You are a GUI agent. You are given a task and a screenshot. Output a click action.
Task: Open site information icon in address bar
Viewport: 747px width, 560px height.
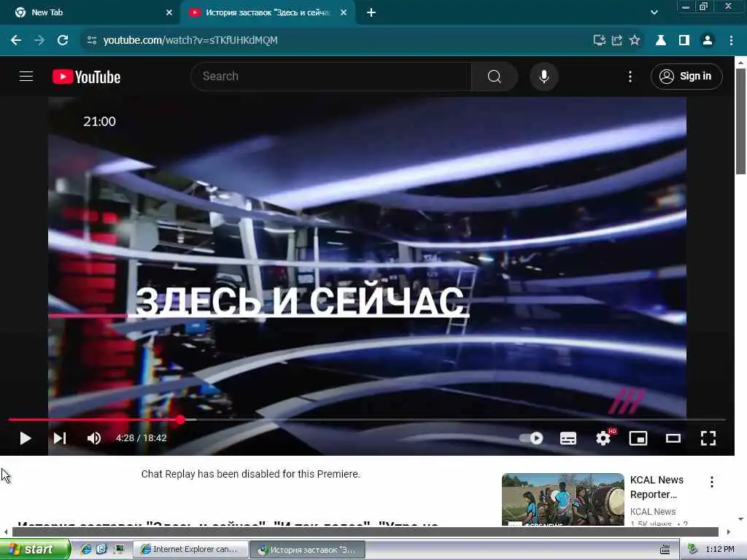point(92,40)
